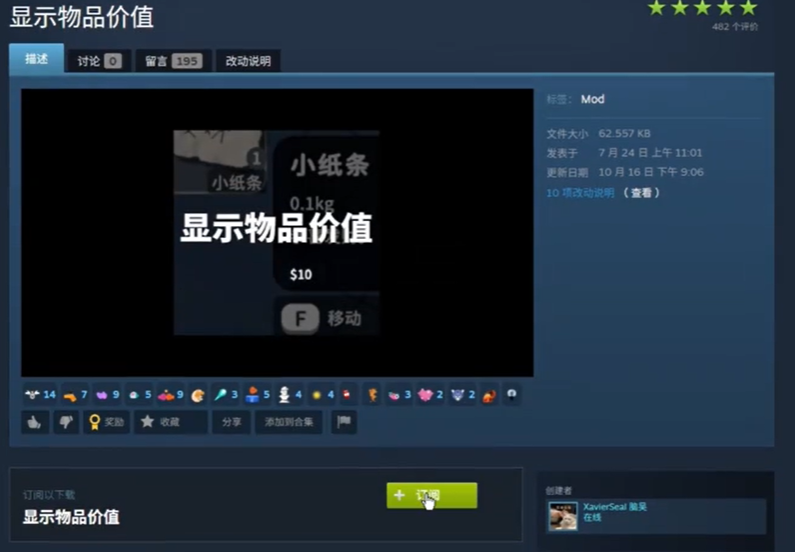Click the creator avatar thumbnail

562,516
